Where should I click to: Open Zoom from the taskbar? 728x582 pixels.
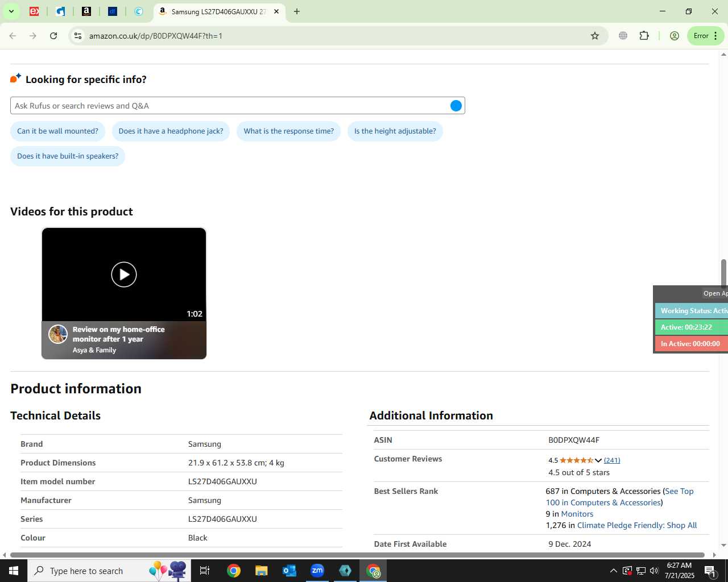click(317, 571)
